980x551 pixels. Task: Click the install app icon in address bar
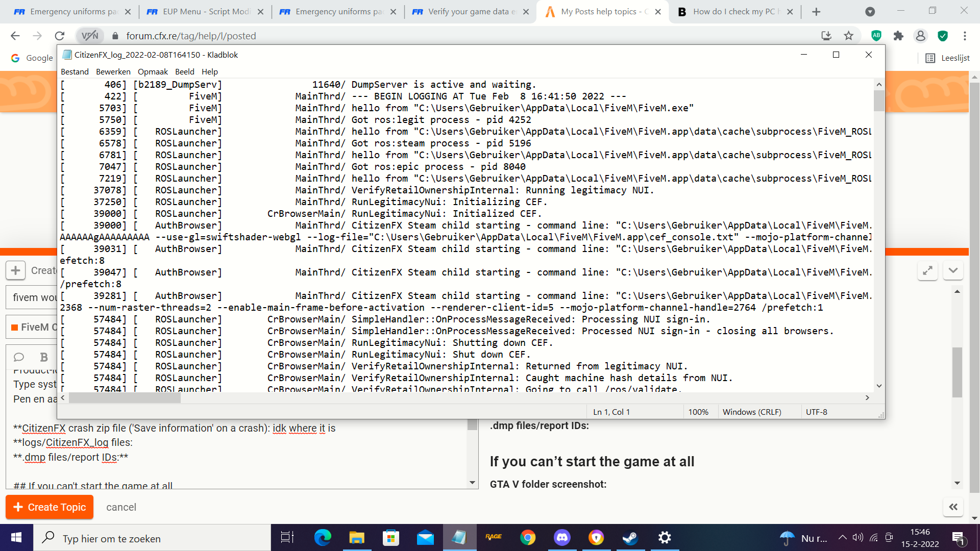coord(826,36)
